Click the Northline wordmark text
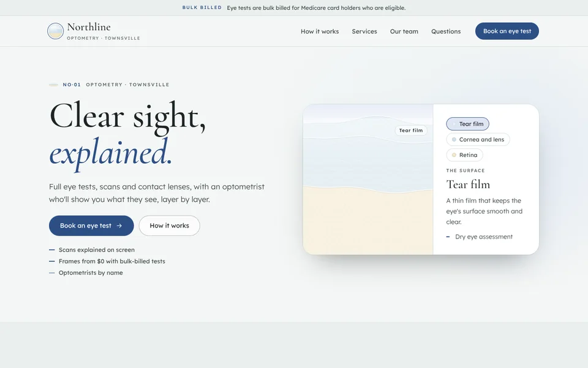Screen dimensions: 588x368 click(x=89, y=27)
